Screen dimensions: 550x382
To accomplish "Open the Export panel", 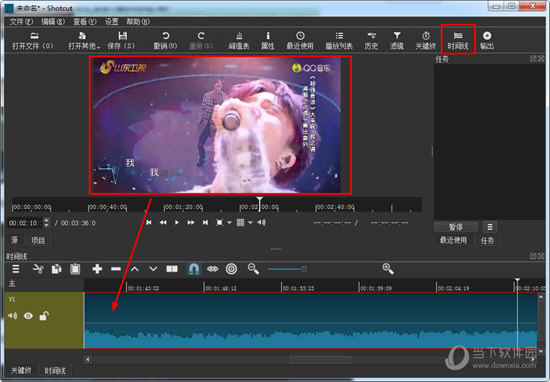I will [x=487, y=40].
